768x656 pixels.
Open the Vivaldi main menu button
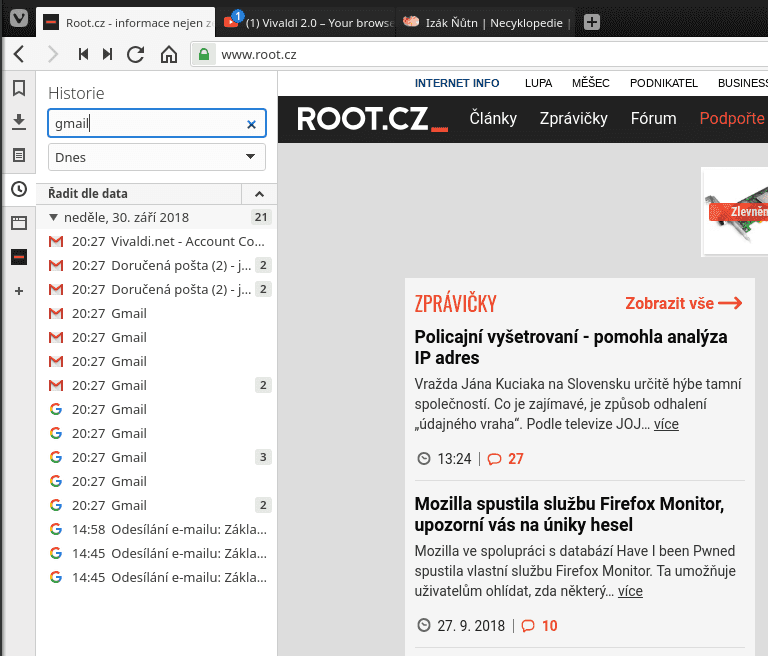point(19,19)
